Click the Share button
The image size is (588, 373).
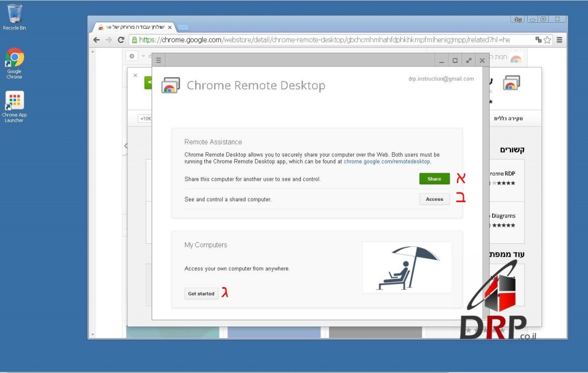[x=434, y=179]
